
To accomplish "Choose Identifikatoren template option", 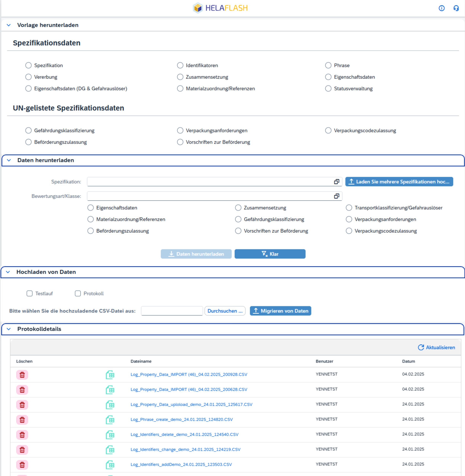I will [x=180, y=65].
